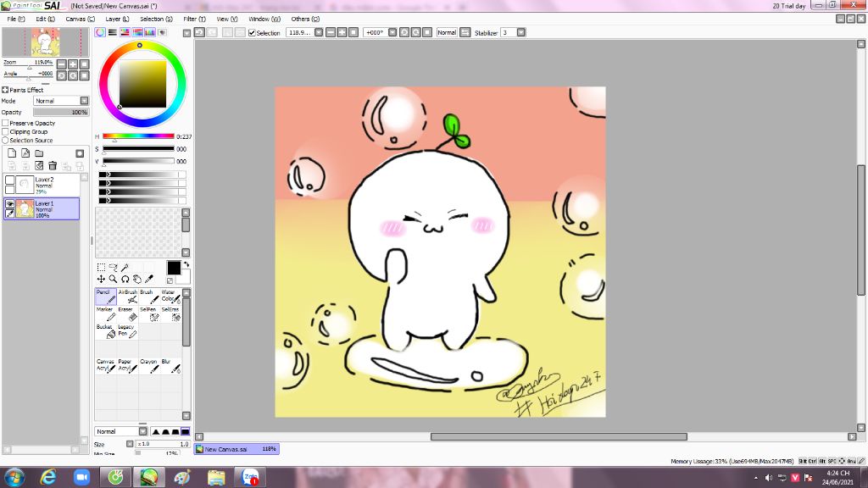The width and height of the screenshot is (868, 488).
Task: Select the Brush tool
Action: pyautogui.click(x=148, y=297)
